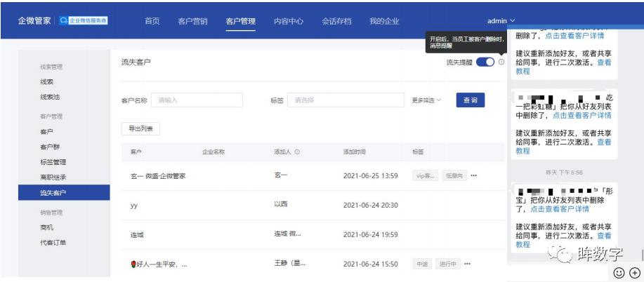Click added time 2021-06-25 13:59
The image size is (644, 282).
click(x=371, y=176)
